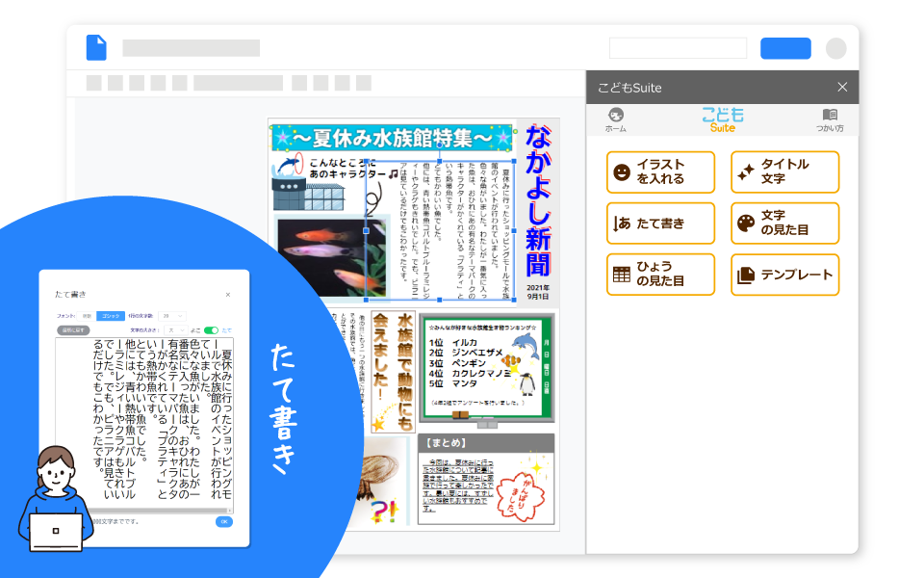This screenshot has width=924, height=578.
Task: Expand the 1行の文字数 dropdown
Action: tap(172, 315)
